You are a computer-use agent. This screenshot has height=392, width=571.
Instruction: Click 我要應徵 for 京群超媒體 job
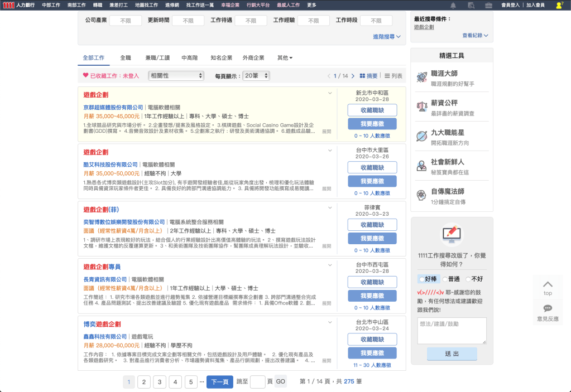[x=372, y=124]
